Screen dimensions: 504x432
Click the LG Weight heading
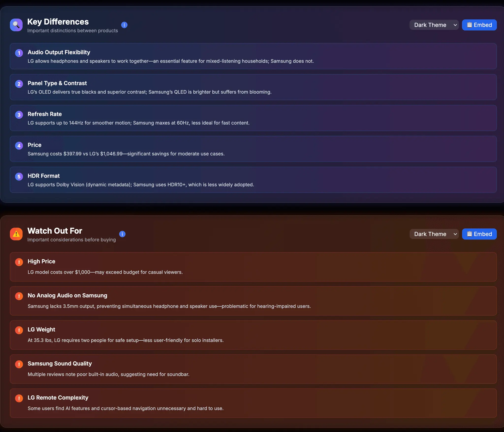pos(41,329)
